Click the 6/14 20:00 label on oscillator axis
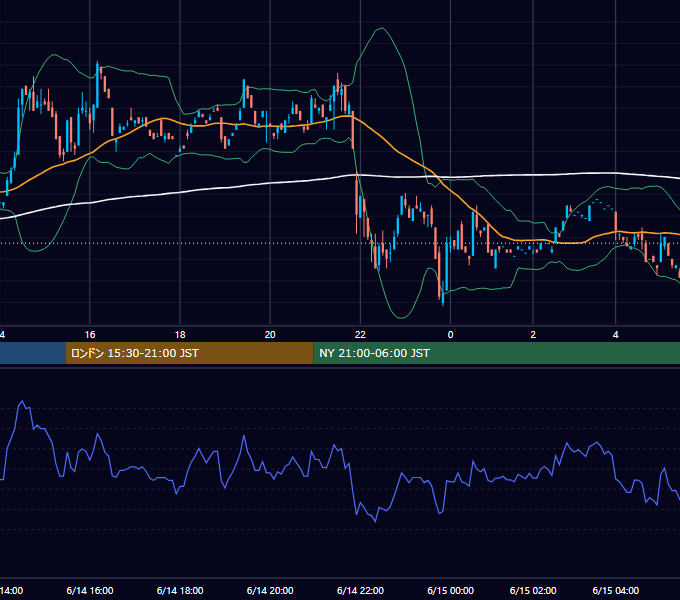This screenshot has height=600, width=680. coord(270,590)
